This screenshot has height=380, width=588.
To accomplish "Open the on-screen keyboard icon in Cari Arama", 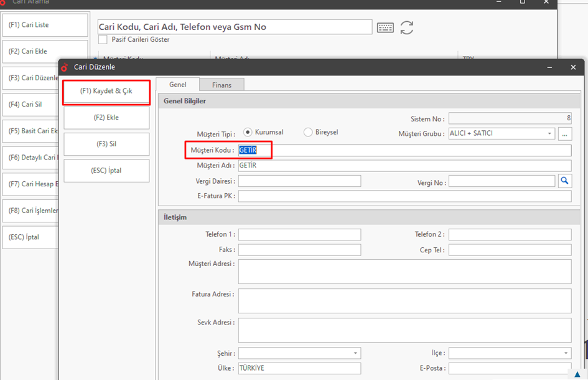I will coord(385,27).
